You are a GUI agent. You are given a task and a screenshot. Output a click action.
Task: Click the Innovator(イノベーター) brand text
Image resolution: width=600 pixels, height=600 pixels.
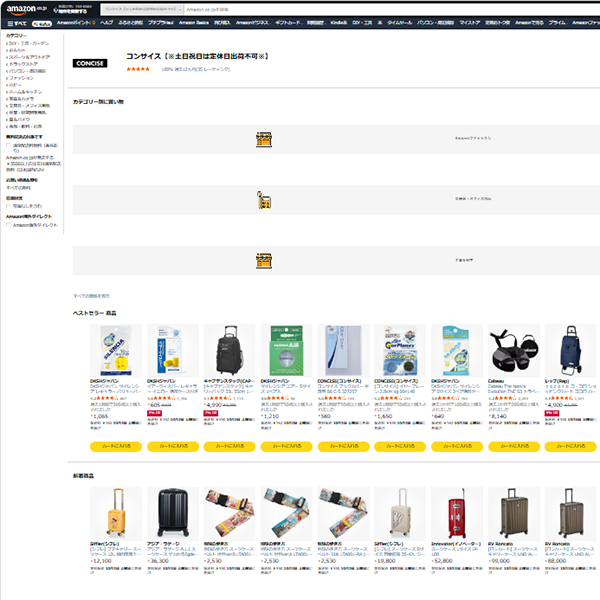pos(455,544)
